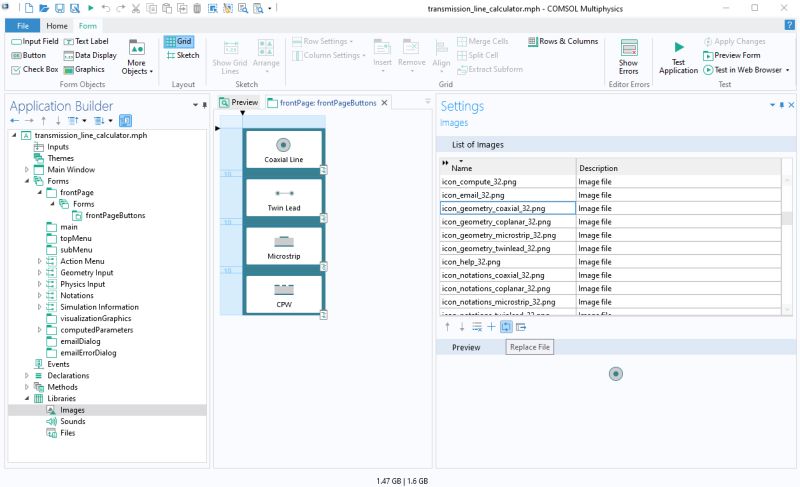Click the Redo arrow in quick access toolbar
800x487 pixels.
121,8
